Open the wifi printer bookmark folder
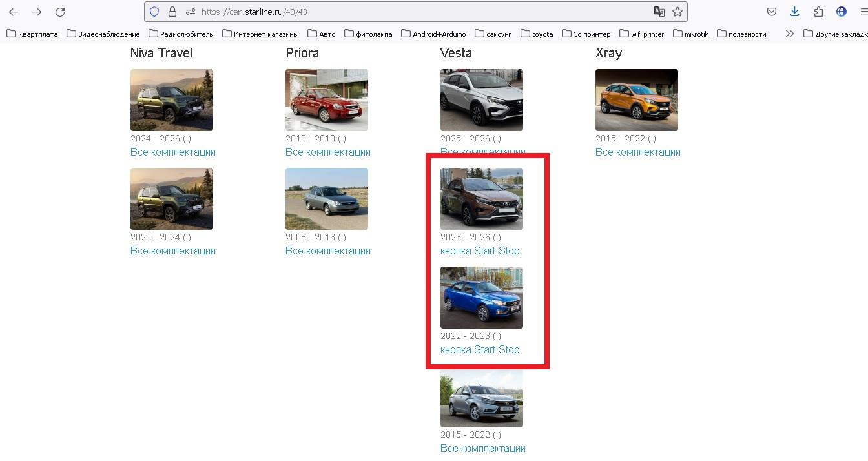Viewport: 868px width, 461px height. click(642, 34)
